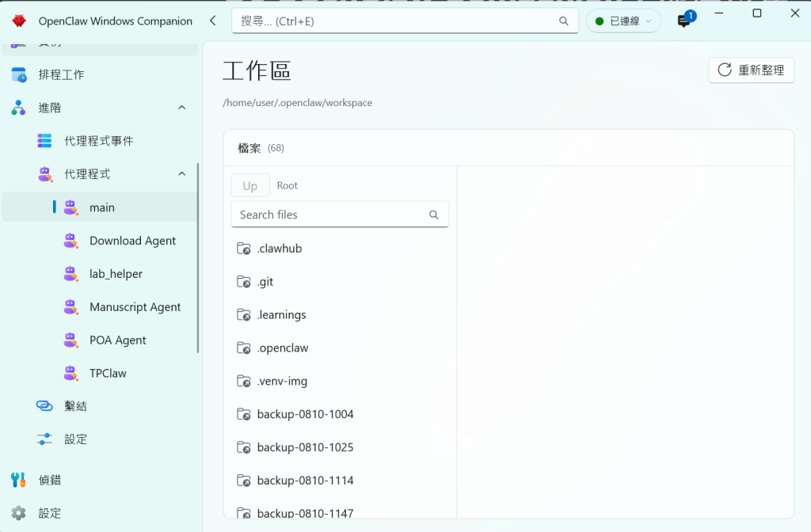811x532 pixels.
Task: Click the 代理程式 robot icon
Action: tap(45, 174)
